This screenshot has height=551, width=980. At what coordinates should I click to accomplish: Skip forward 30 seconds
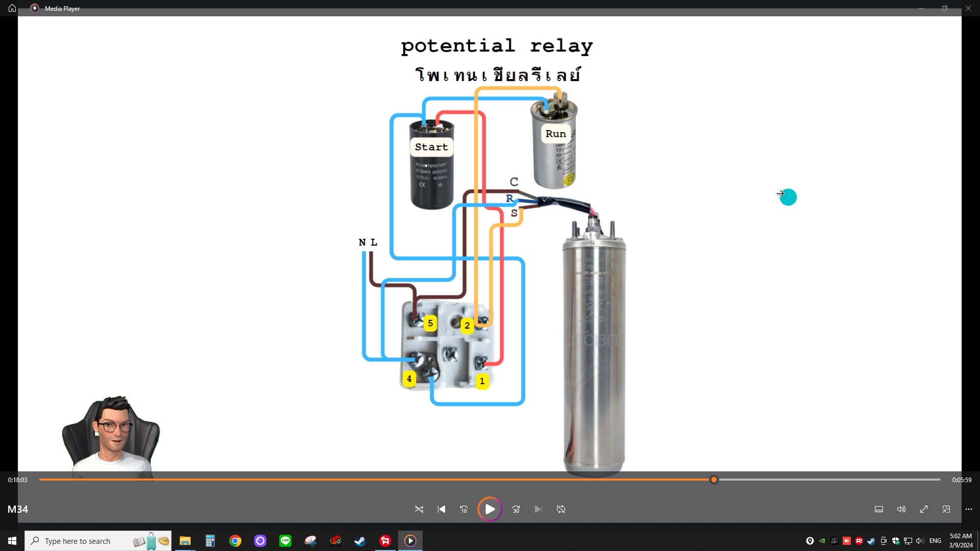pyautogui.click(x=516, y=509)
